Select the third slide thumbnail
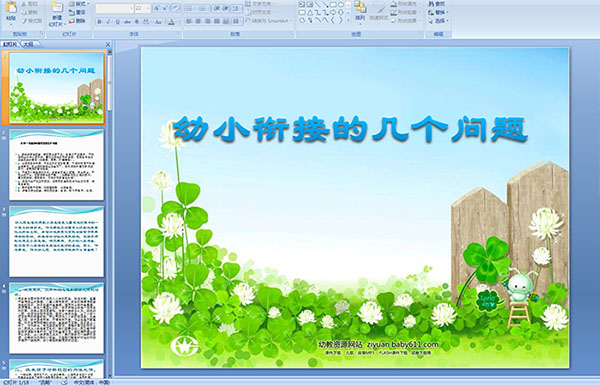600x385 pixels. coord(57,241)
